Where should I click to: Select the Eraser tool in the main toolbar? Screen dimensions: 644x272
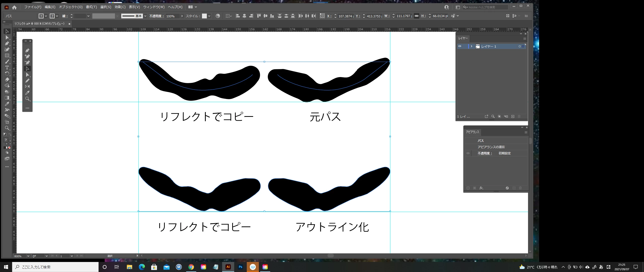click(x=7, y=80)
